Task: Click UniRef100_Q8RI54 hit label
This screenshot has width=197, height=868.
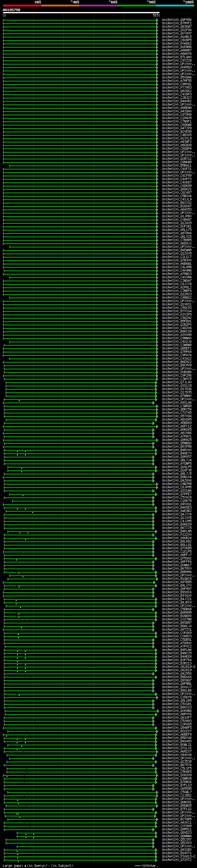Action: tap(177, 409)
